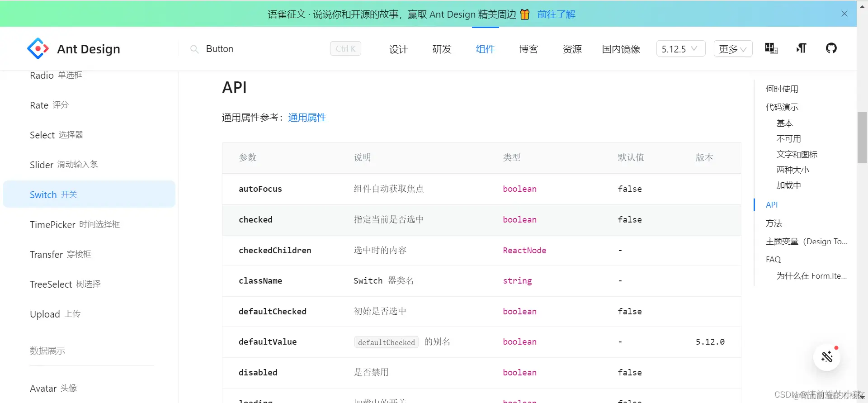
Task: Click the gift icon in banner
Action: (x=524, y=14)
